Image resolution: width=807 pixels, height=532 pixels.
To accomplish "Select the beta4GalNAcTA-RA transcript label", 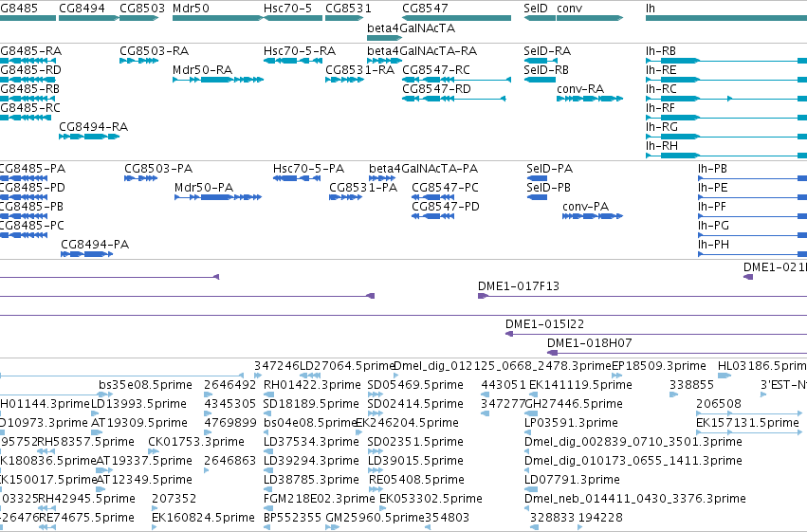I will (x=422, y=51).
